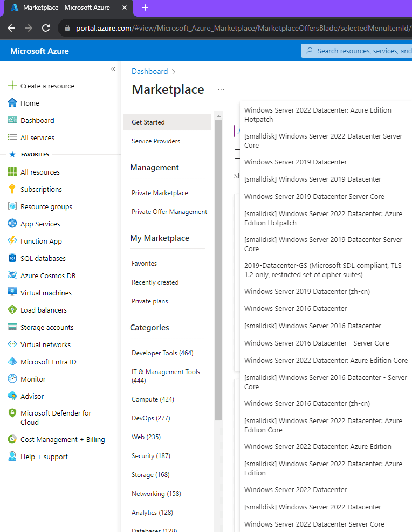Open Service Providers menu item
Image resolution: width=412 pixels, height=532 pixels.
click(x=156, y=141)
